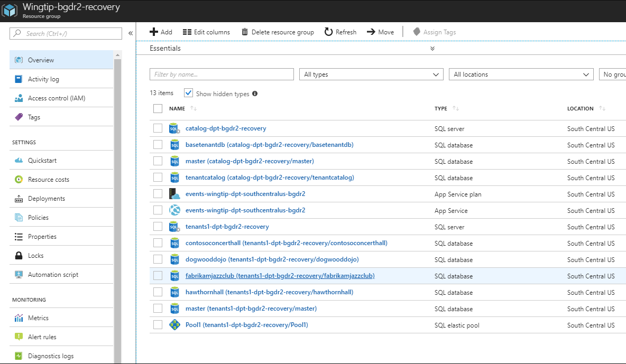Click the Move arrow icon
The width and height of the screenshot is (626, 364).
point(371,32)
